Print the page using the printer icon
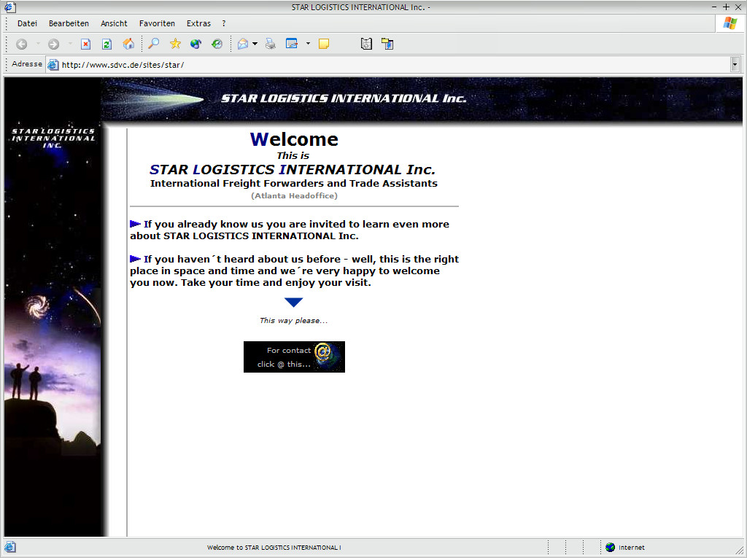 (x=271, y=44)
